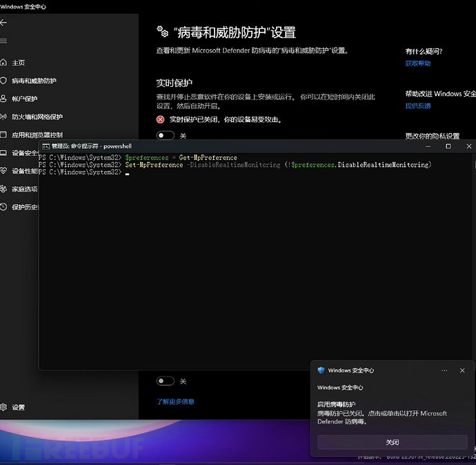Screen dimensions: 476x465
Task: Open 应用和浏览器控制 section
Action: (x=37, y=135)
